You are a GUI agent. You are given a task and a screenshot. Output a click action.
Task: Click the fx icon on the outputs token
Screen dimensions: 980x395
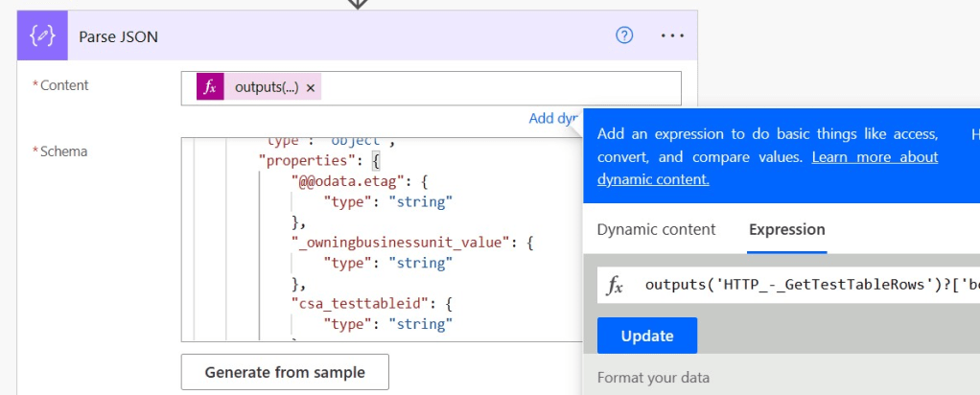pos(210,87)
